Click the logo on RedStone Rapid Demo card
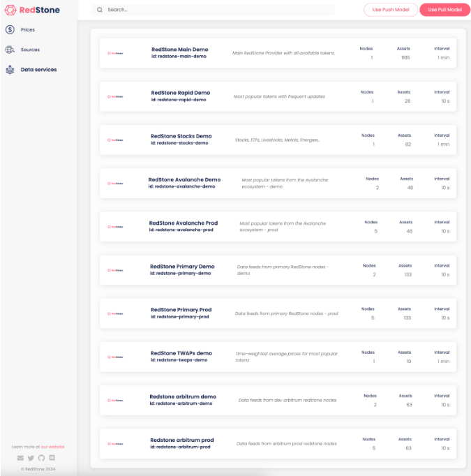Viewport: 471px width, 476px height. click(115, 96)
